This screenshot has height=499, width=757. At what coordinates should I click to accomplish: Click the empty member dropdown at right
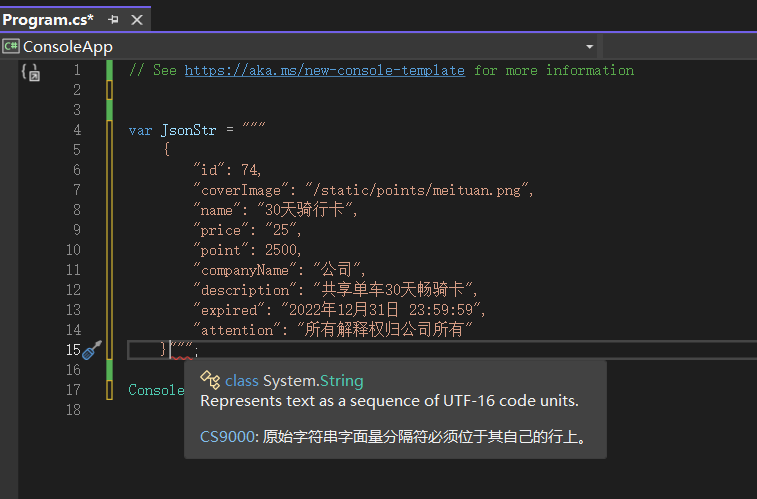click(x=680, y=47)
